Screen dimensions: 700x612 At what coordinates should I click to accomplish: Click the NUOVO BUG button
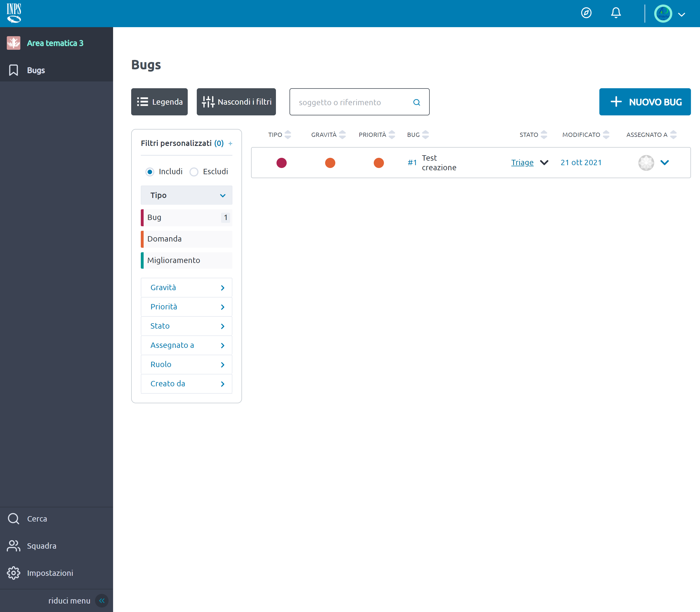[645, 102]
